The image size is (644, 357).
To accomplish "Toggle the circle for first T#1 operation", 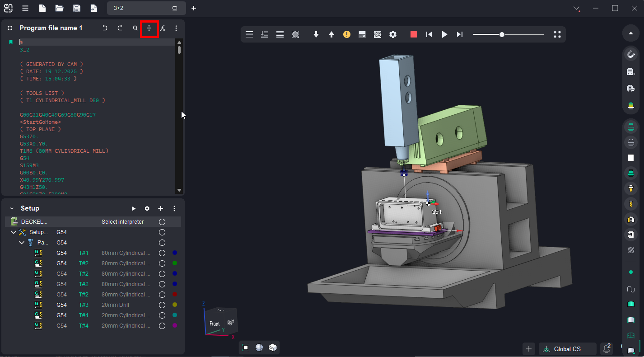I will (x=162, y=253).
